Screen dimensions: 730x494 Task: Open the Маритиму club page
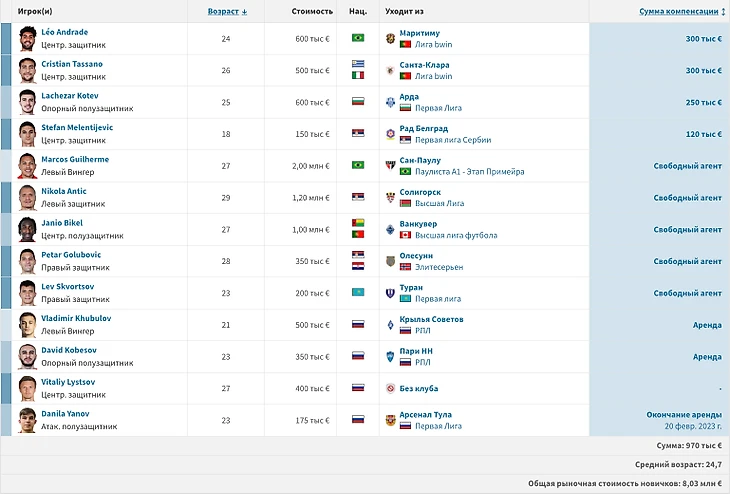(x=419, y=33)
